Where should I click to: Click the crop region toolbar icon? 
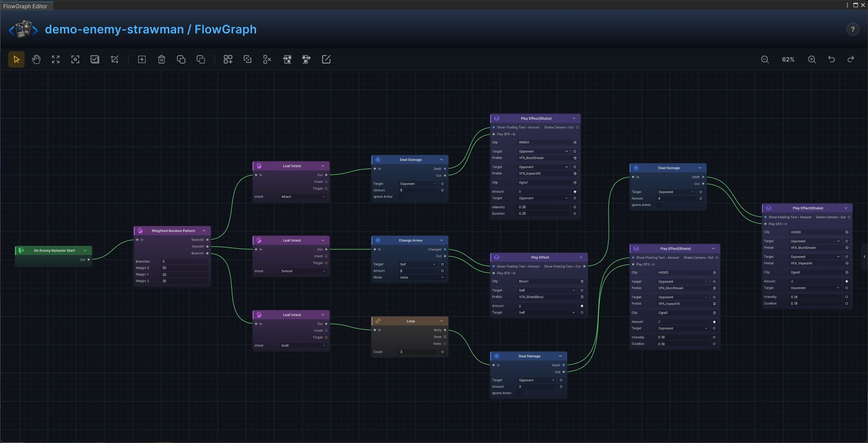point(115,59)
